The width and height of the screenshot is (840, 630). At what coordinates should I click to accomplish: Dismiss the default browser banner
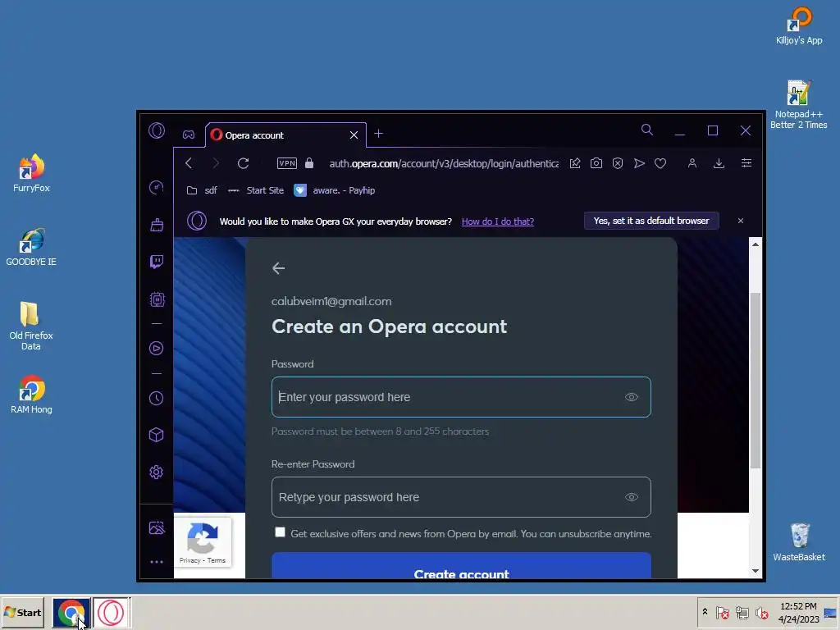(x=741, y=221)
